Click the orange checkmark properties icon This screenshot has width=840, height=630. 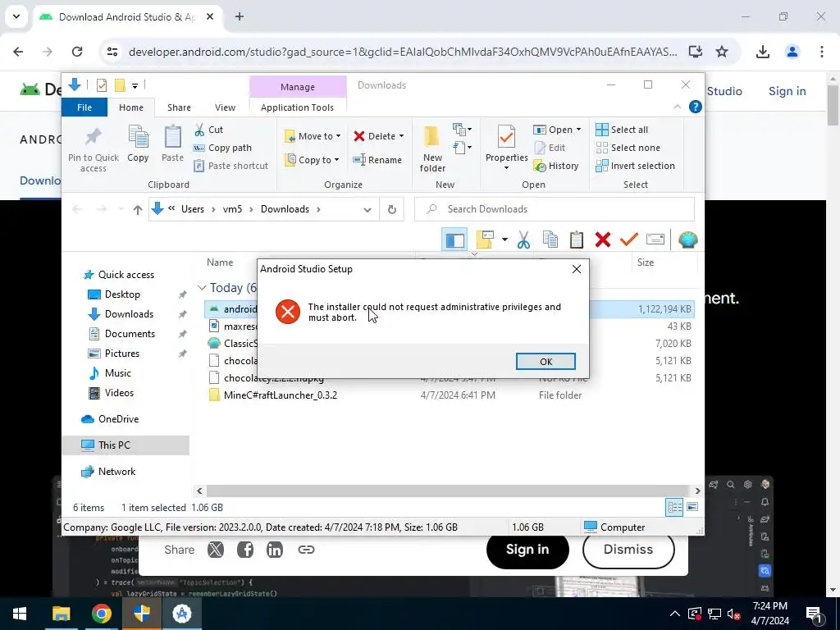(629, 240)
